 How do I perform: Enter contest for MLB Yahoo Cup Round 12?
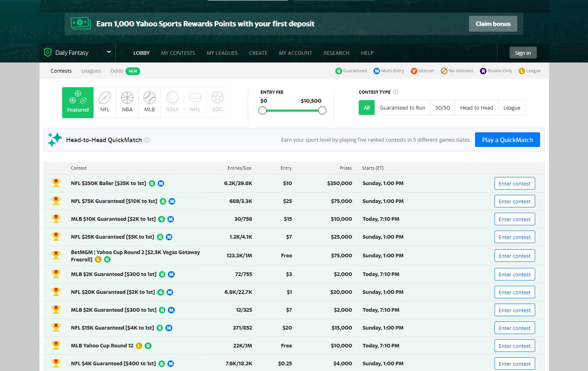coord(514,346)
